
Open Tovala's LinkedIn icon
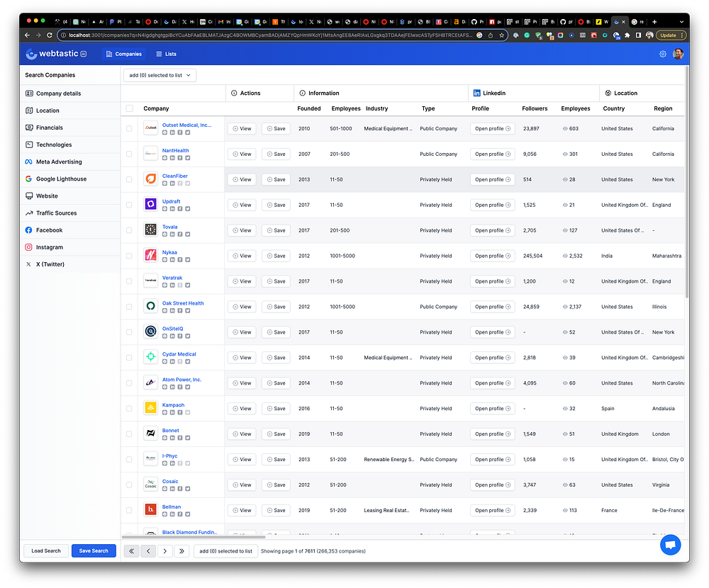(172, 234)
